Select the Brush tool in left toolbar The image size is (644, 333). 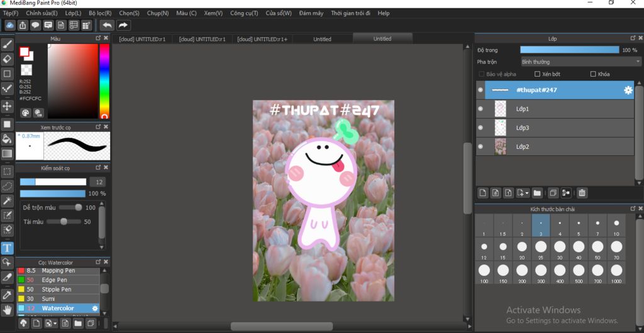[x=7, y=45]
